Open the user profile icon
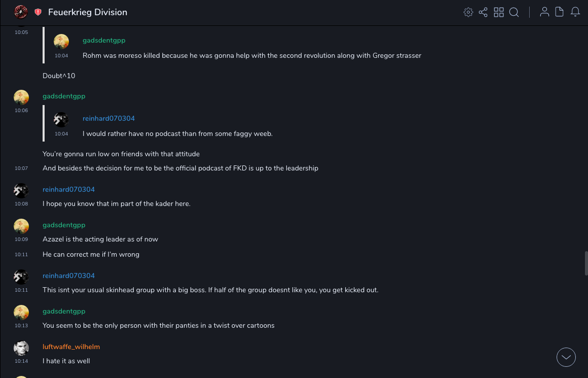 point(544,12)
